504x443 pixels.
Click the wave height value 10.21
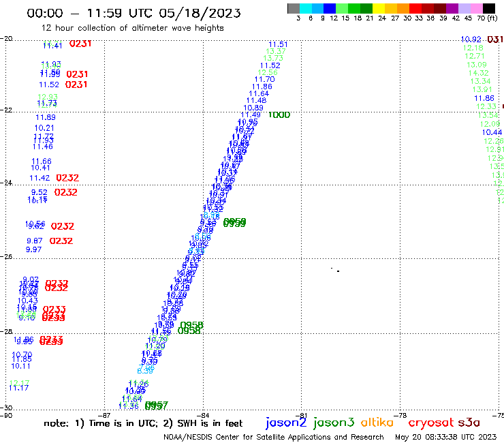click(x=44, y=128)
